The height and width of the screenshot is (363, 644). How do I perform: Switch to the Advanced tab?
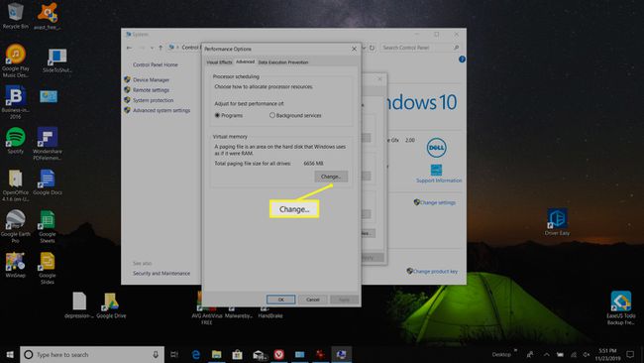pos(245,61)
